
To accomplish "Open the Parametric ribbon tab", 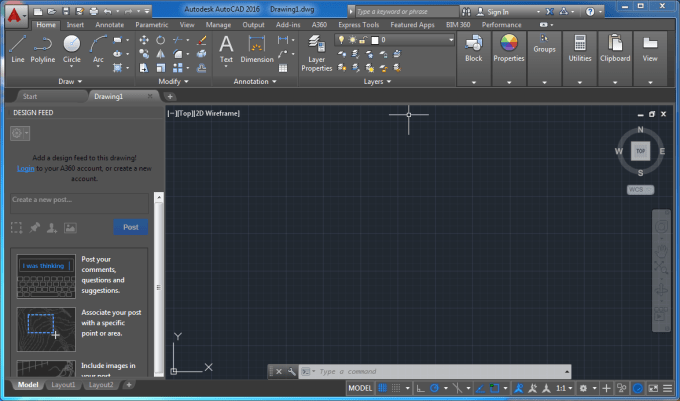I will pos(151,25).
